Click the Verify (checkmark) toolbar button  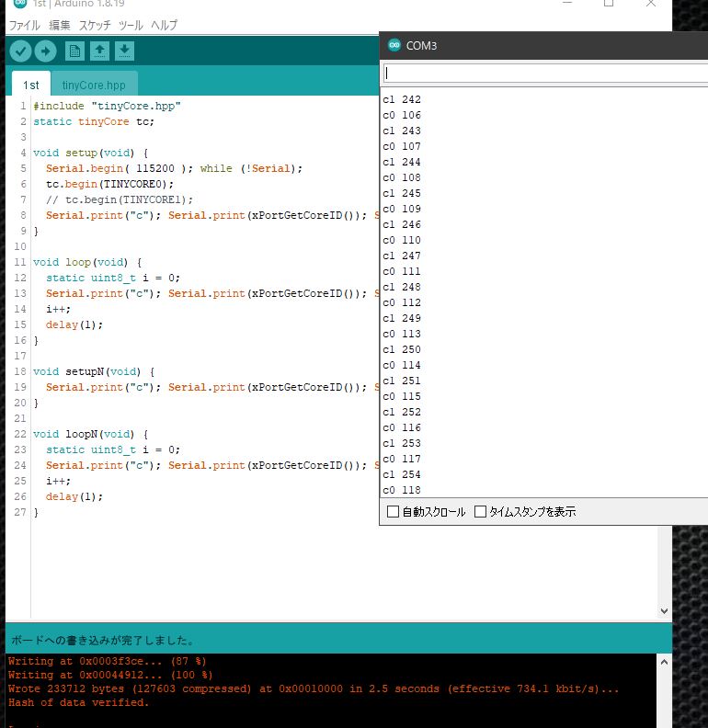20,51
